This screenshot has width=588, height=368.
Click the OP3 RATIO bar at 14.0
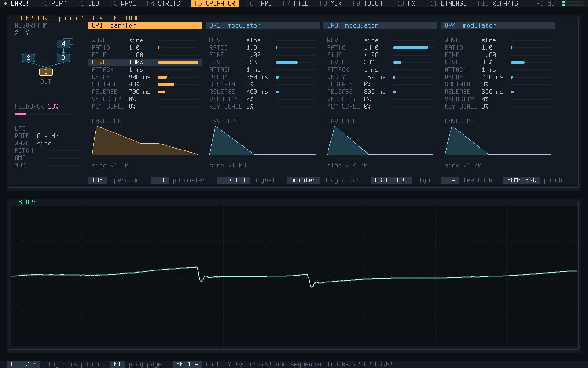[413, 48]
